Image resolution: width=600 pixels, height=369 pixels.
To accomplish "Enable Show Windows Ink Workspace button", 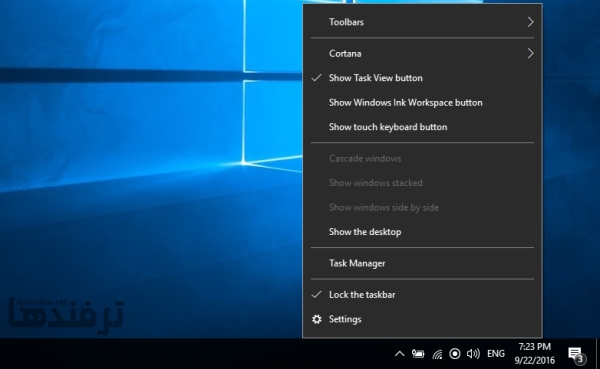I will click(422, 102).
